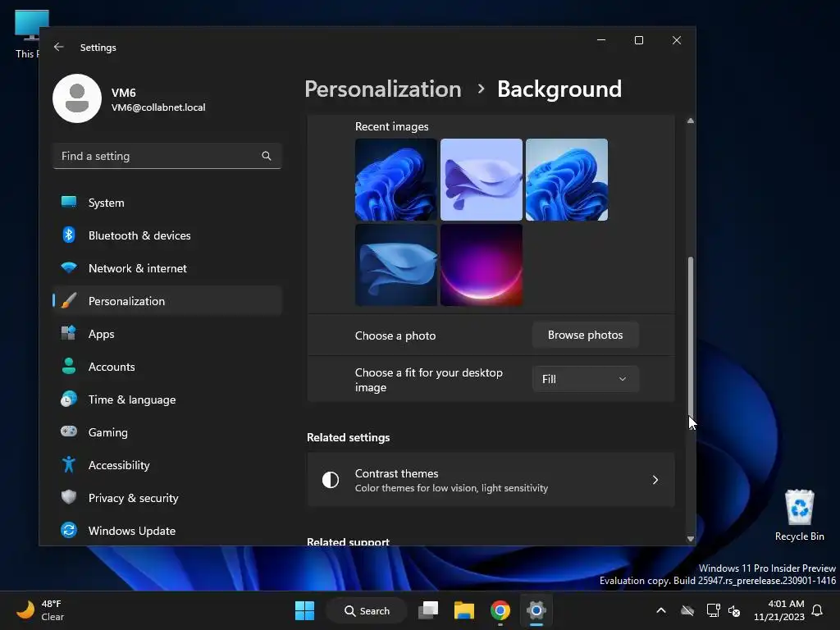Click the Privacy & security shield icon
Image resolution: width=840 pixels, height=630 pixels.
(x=69, y=497)
